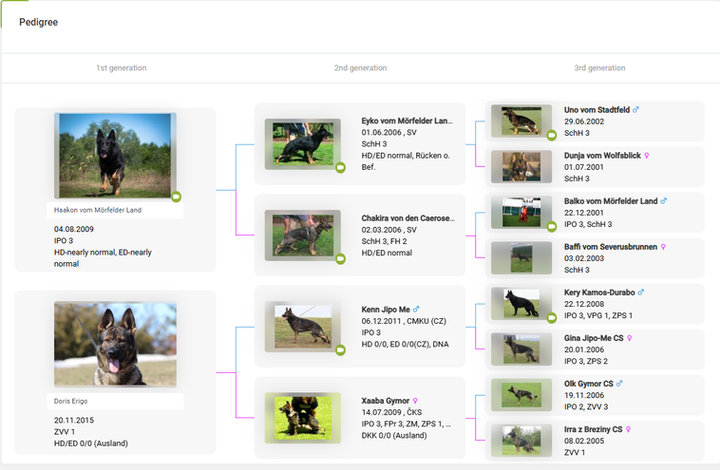Open Haakon vom Mörfelder Land name link
The height and width of the screenshot is (470, 720).
pos(98,210)
